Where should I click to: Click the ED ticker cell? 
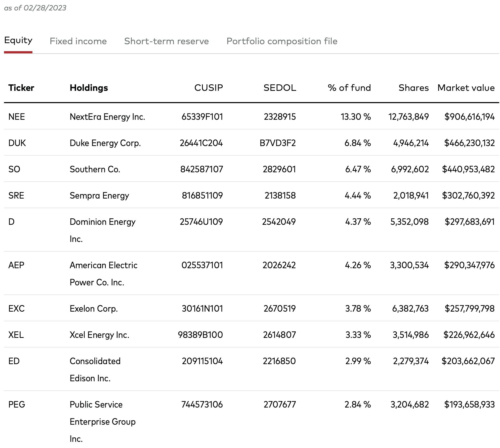click(x=14, y=361)
